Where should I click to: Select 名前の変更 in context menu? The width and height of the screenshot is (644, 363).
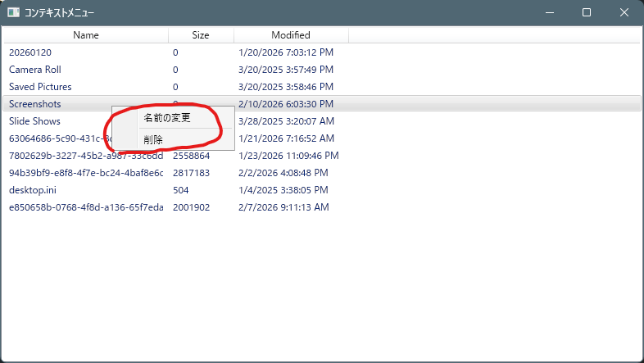click(x=167, y=118)
